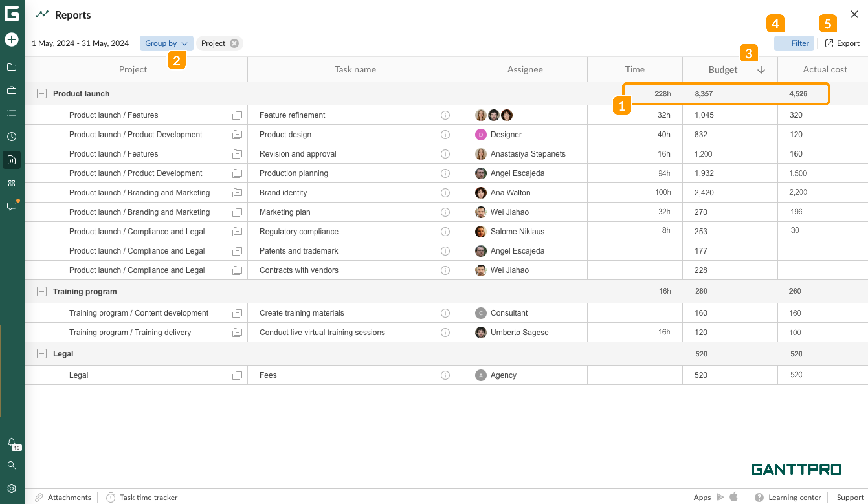Image resolution: width=868 pixels, height=504 pixels.
Task: Open the Group by dropdown
Action: [166, 43]
